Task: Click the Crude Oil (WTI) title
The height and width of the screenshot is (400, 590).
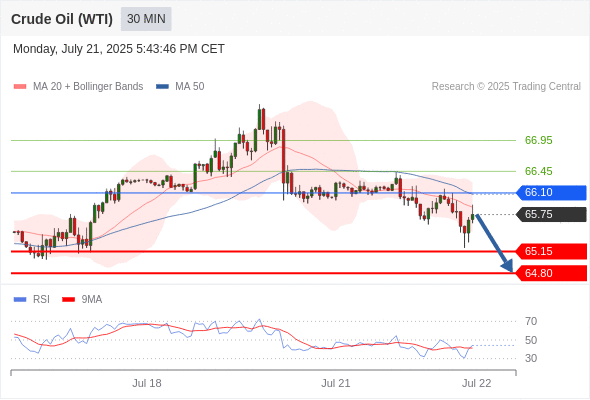Action: pyautogui.click(x=62, y=19)
